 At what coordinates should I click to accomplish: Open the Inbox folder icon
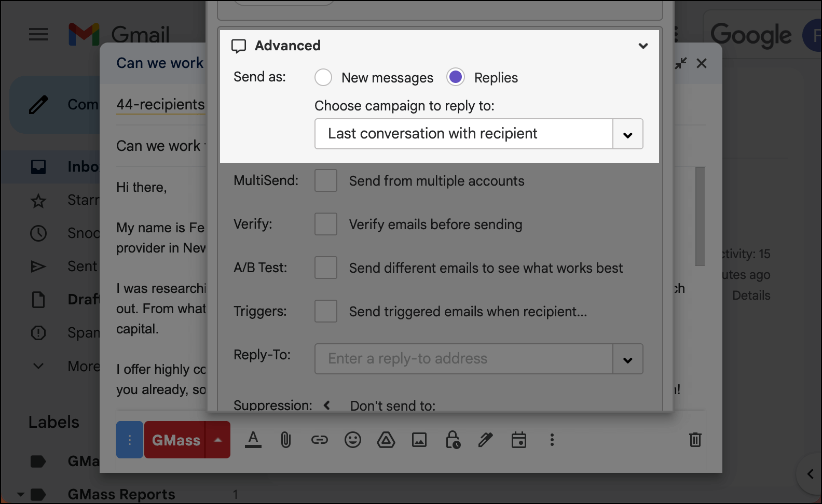tap(38, 167)
